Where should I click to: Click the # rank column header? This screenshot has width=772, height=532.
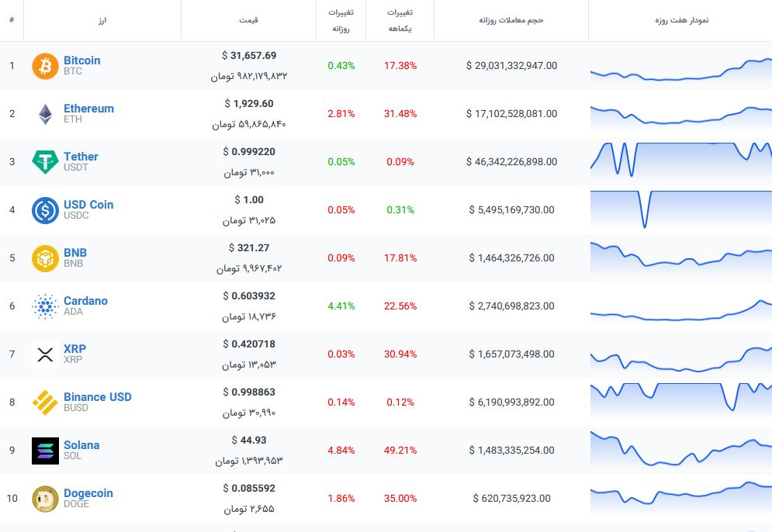coord(12,20)
